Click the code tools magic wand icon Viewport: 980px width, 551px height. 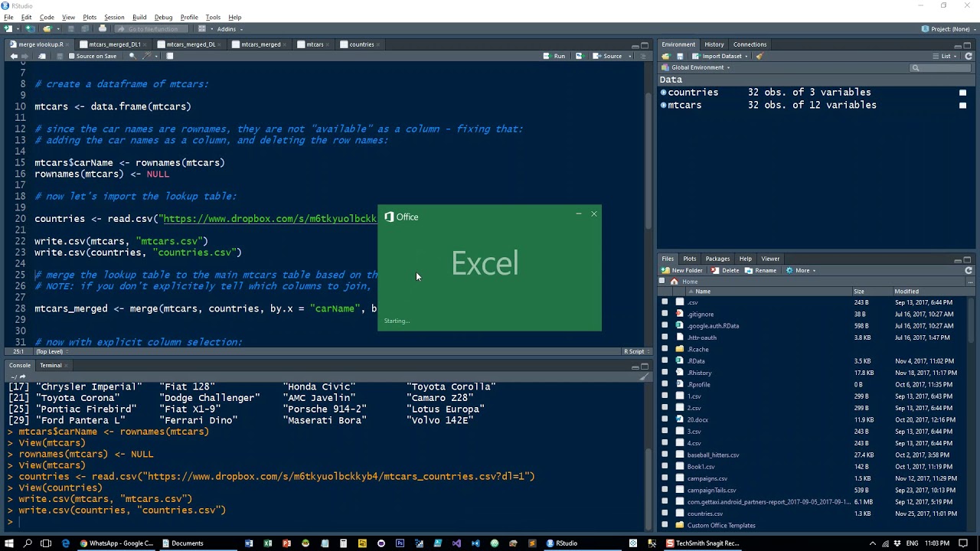(x=146, y=56)
